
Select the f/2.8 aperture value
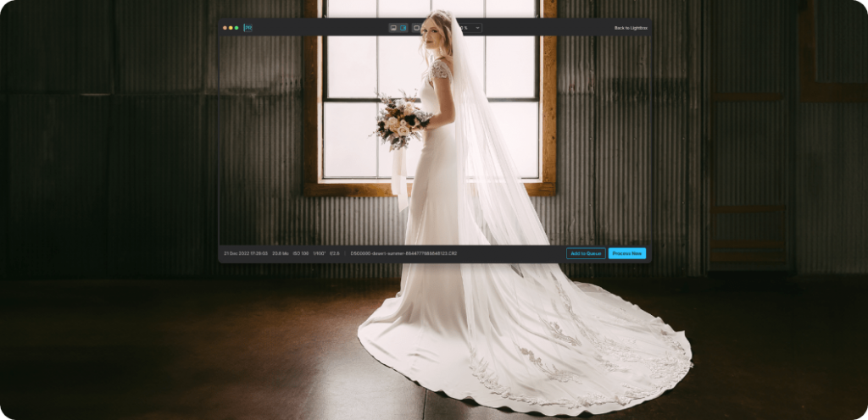tap(335, 253)
